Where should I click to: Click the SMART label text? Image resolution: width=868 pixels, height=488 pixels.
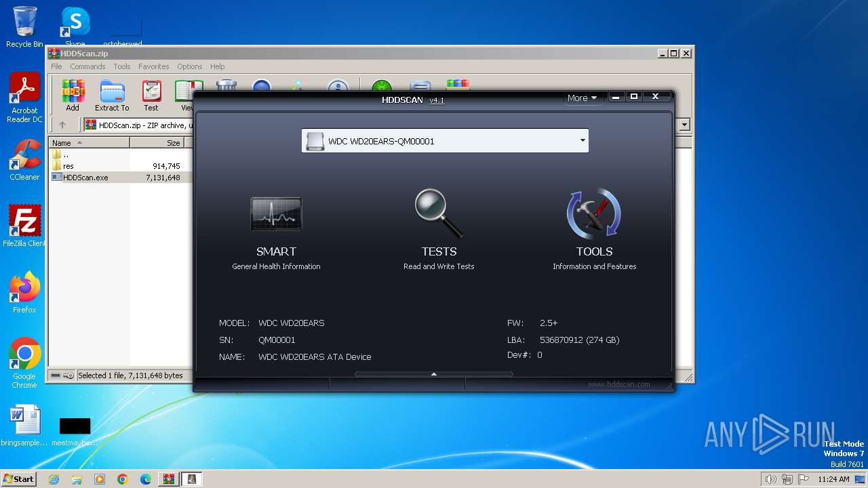click(x=276, y=251)
